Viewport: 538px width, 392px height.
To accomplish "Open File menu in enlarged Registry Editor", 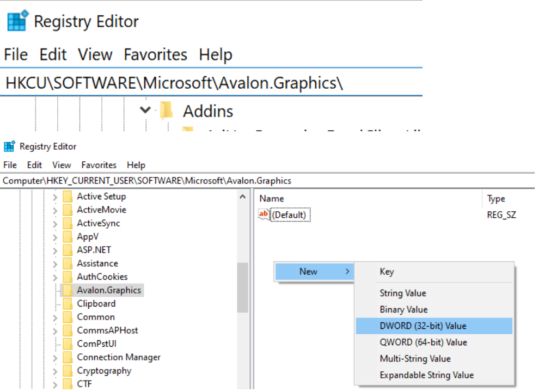I will point(16,54).
